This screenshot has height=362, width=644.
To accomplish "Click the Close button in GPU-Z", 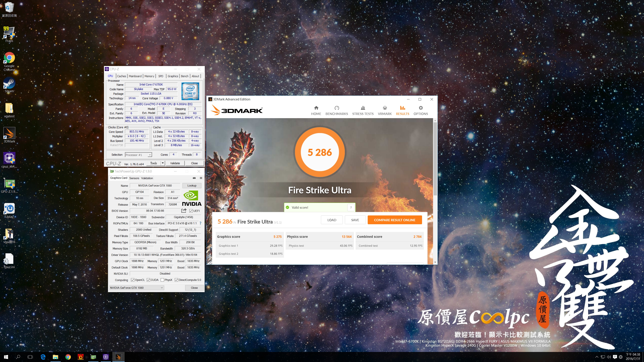I will coord(194,288).
